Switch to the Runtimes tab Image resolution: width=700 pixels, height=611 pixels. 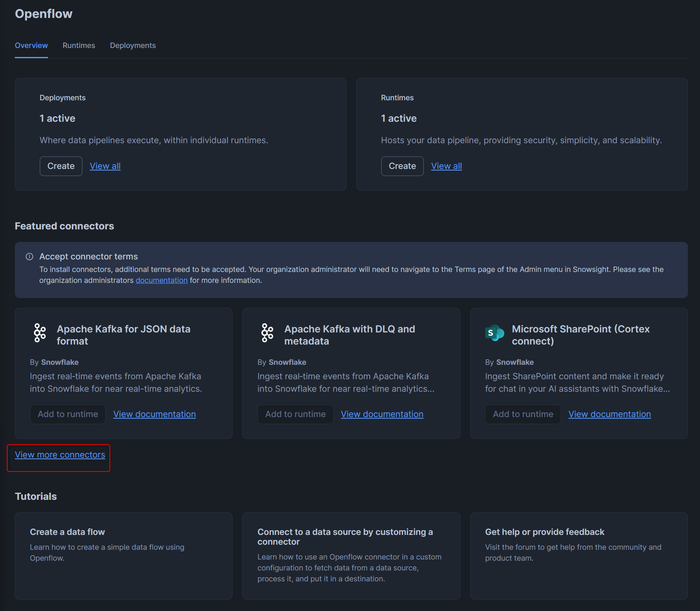click(x=79, y=46)
